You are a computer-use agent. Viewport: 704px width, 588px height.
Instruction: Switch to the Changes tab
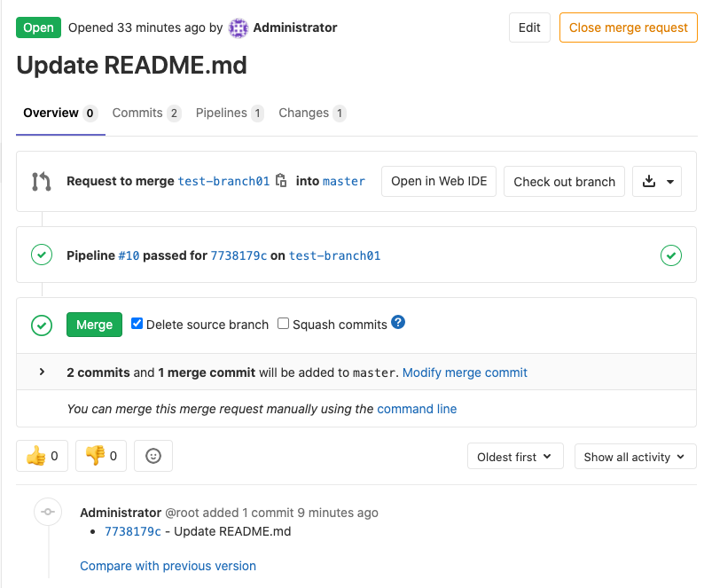coord(311,113)
